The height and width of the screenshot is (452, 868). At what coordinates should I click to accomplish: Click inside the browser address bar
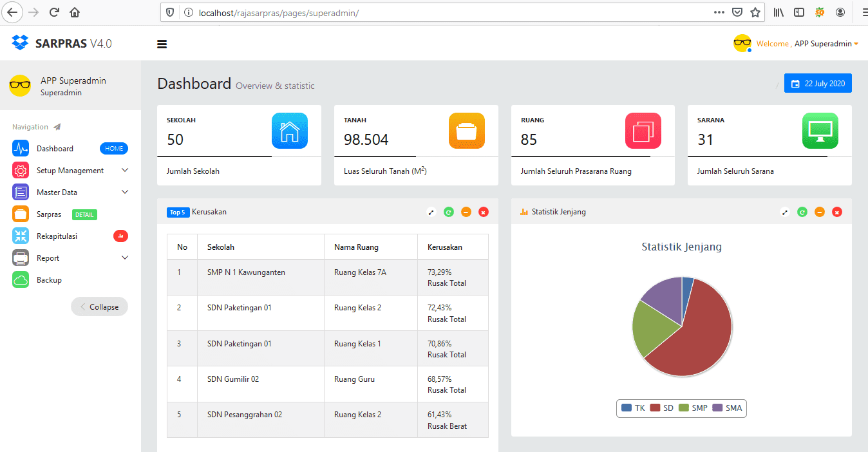(386, 12)
